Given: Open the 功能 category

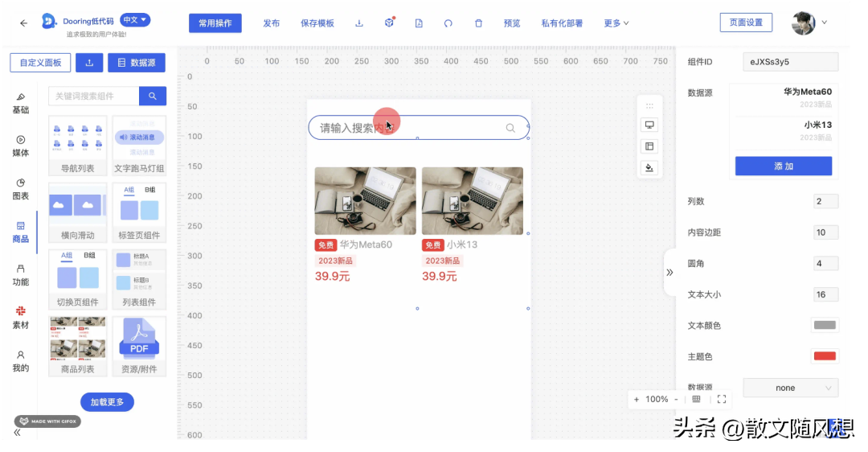Looking at the screenshot, I should [20, 275].
